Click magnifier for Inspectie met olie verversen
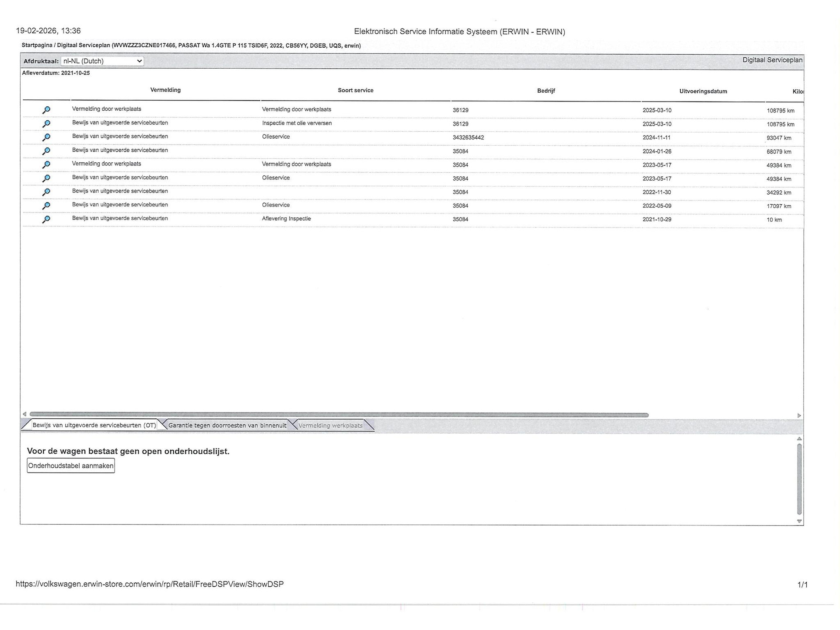This screenshot has height=630, width=840. 46,124
